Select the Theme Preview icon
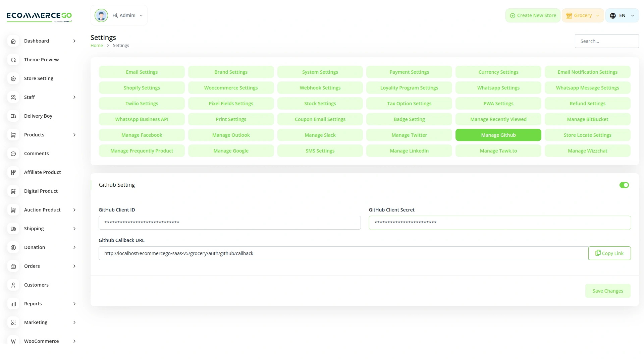Viewport: 644px width, 362px height. [13, 60]
